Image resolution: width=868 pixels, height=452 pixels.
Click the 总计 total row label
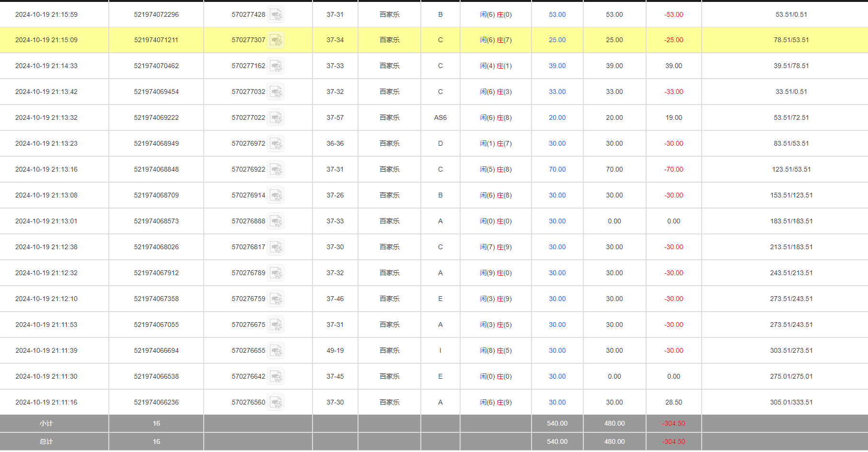click(x=46, y=441)
